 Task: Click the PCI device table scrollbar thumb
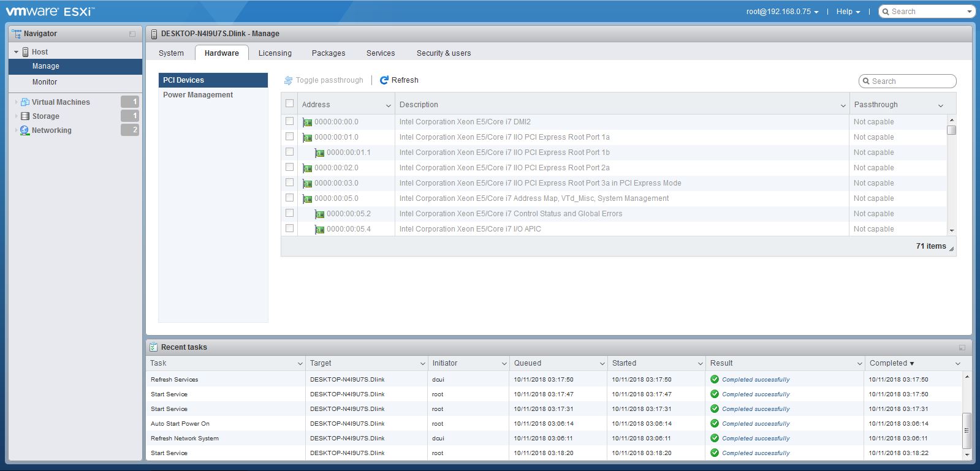click(951, 130)
